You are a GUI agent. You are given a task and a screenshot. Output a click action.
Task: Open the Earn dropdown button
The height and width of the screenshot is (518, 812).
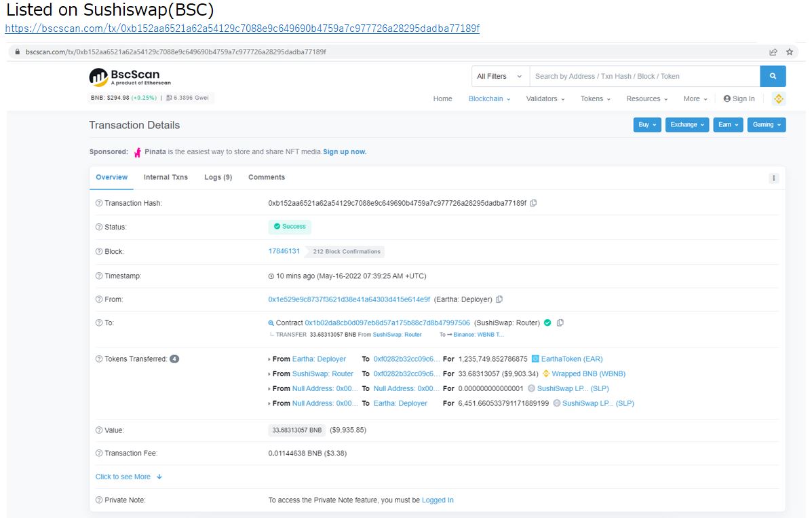[728, 125]
